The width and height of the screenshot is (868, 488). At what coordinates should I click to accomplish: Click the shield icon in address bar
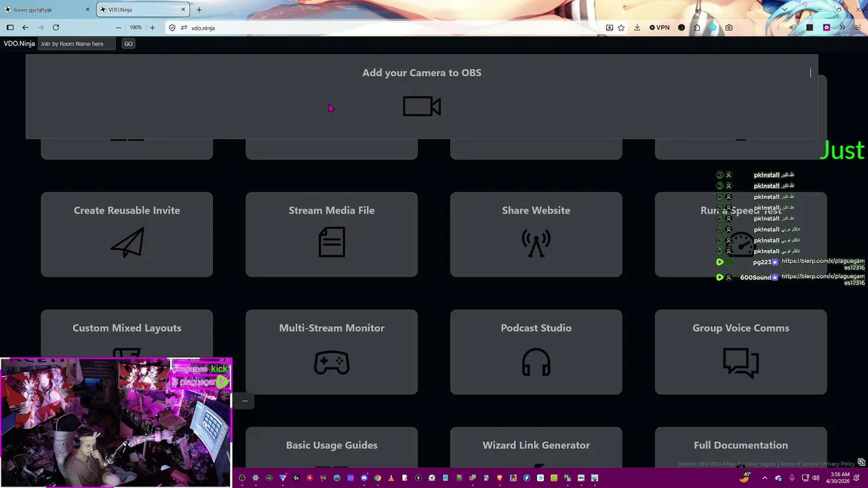pos(172,28)
